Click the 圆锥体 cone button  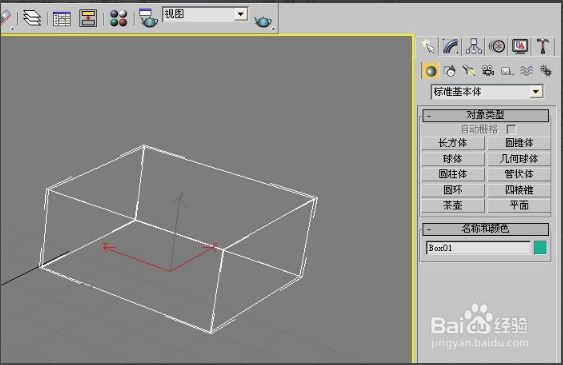(519, 143)
